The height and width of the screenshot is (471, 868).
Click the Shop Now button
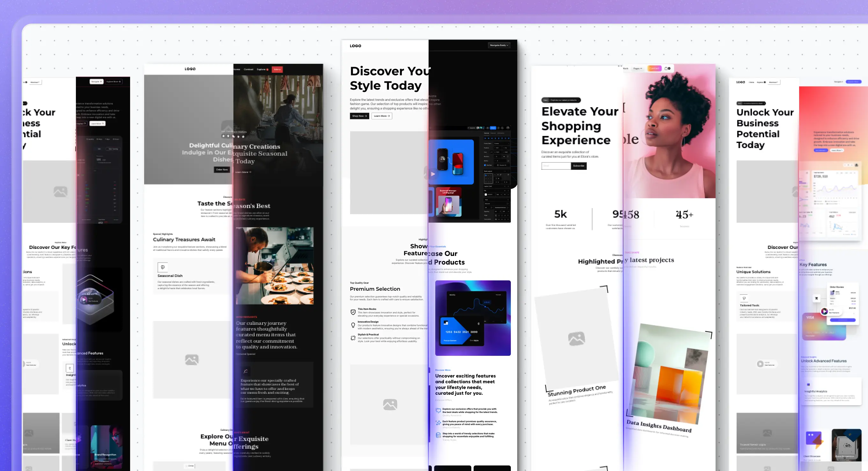(359, 116)
